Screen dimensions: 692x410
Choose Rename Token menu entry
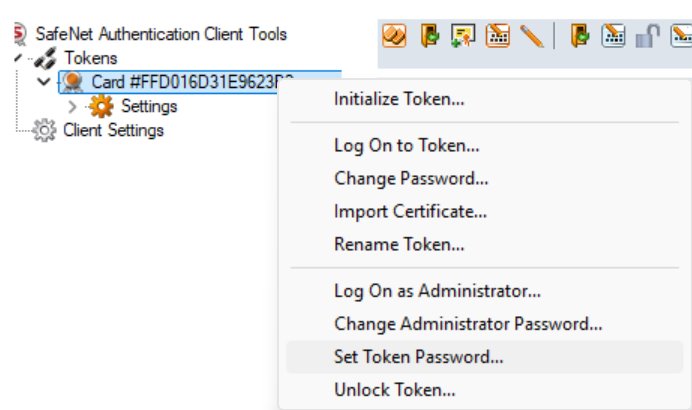[x=485, y=244]
